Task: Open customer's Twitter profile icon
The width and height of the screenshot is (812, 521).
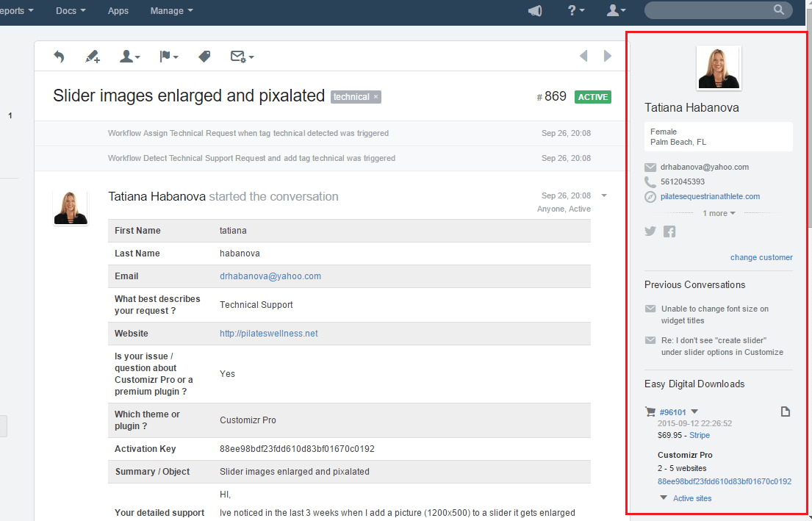Action: coord(650,231)
